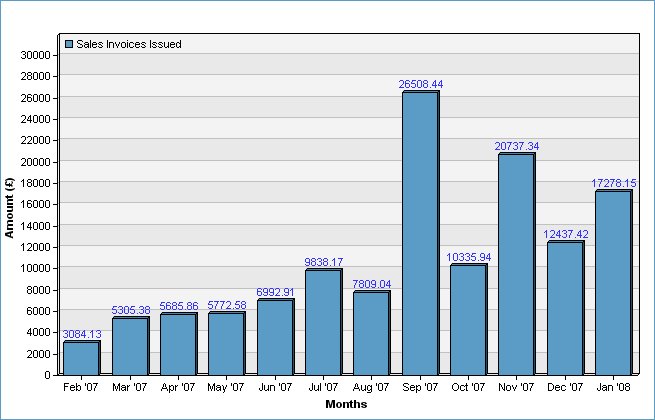Viewport: 655px width, 420px height.
Task: Select the Oct '07 bar
Action: pos(468,319)
